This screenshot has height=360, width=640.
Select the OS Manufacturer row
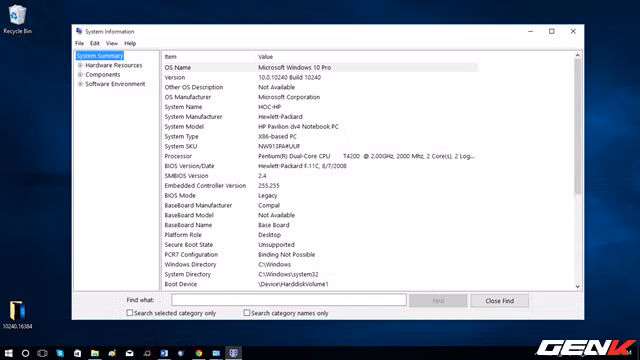(x=320, y=97)
